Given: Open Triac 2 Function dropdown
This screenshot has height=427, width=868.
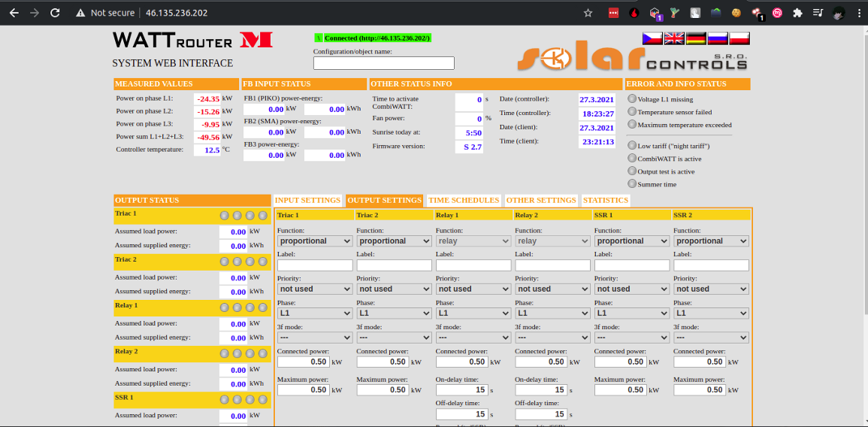Looking at the screenshot, I should pyautogui.click(x=394, y=241).
